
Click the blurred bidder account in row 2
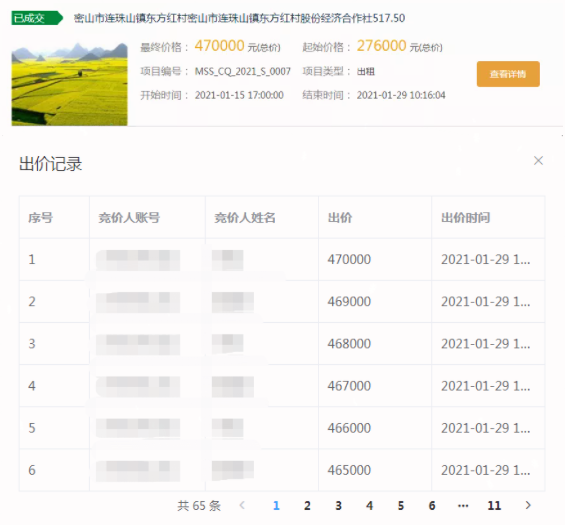click(138, 302)
